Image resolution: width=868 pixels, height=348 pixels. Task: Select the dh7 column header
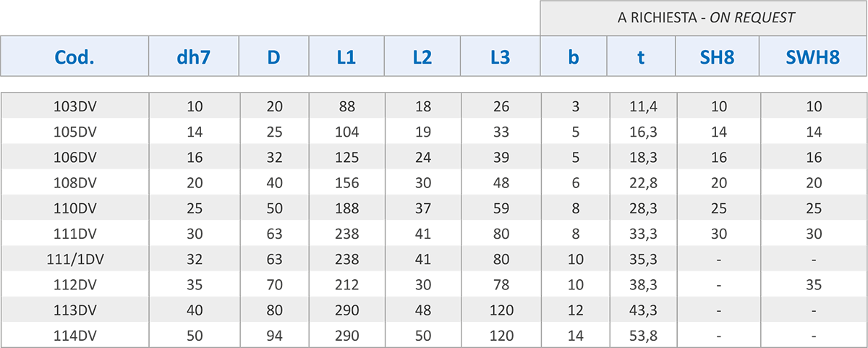194,56
